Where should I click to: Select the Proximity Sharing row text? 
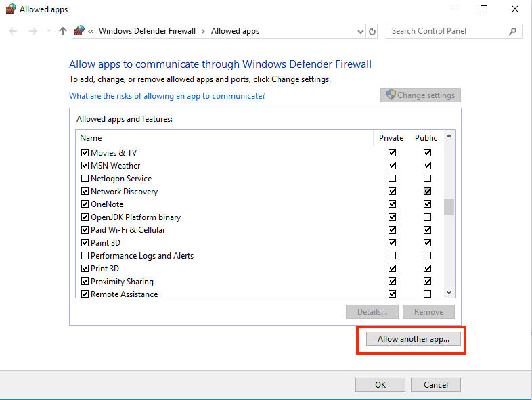pyautogui.click(x=122, y=282)
